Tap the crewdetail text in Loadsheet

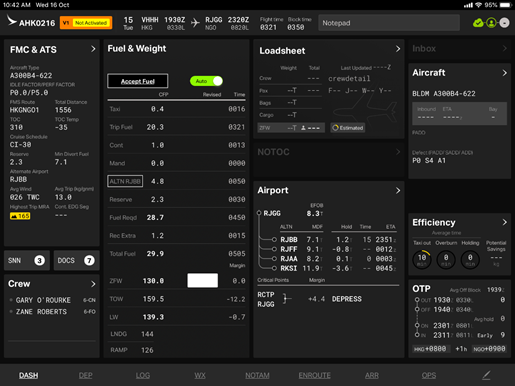[x=349, y=79]
